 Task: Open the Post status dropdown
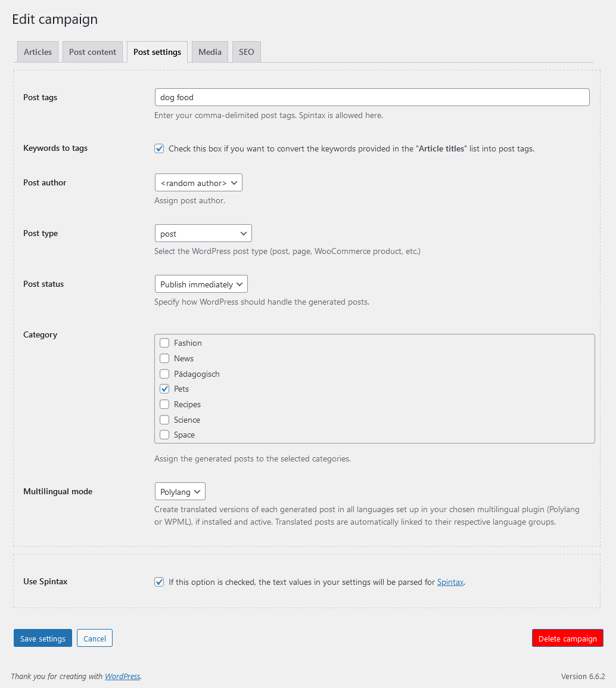201,284
